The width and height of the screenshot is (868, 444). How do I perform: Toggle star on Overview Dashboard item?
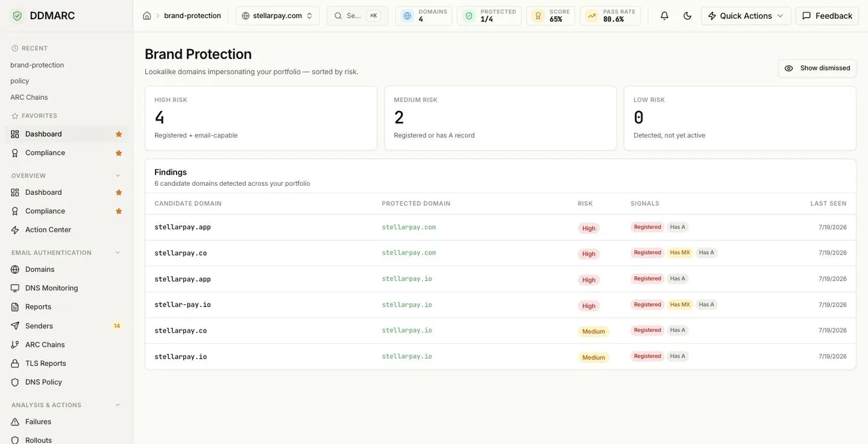pos(119,192)
